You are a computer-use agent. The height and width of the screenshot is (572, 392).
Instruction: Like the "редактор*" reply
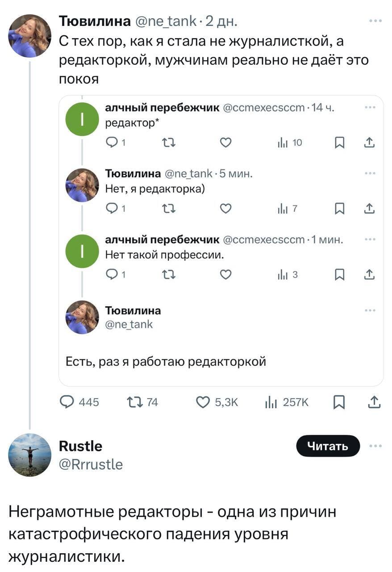coord(225,143)
